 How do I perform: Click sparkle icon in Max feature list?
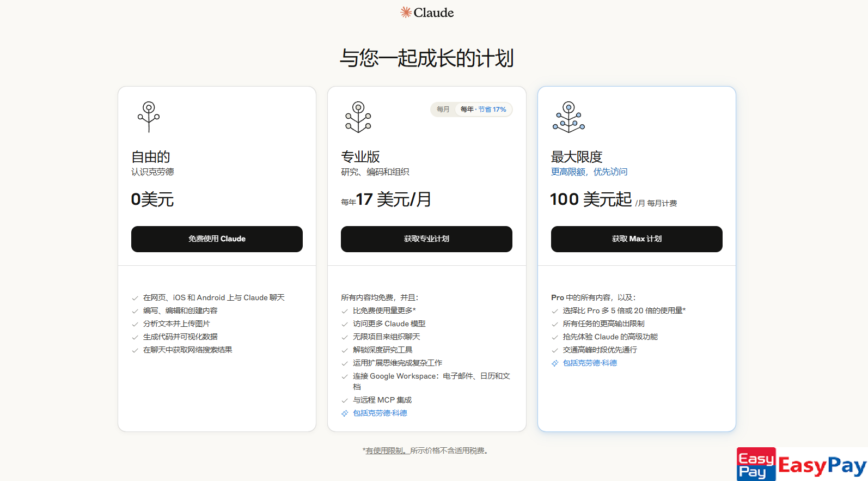[555, 363]
